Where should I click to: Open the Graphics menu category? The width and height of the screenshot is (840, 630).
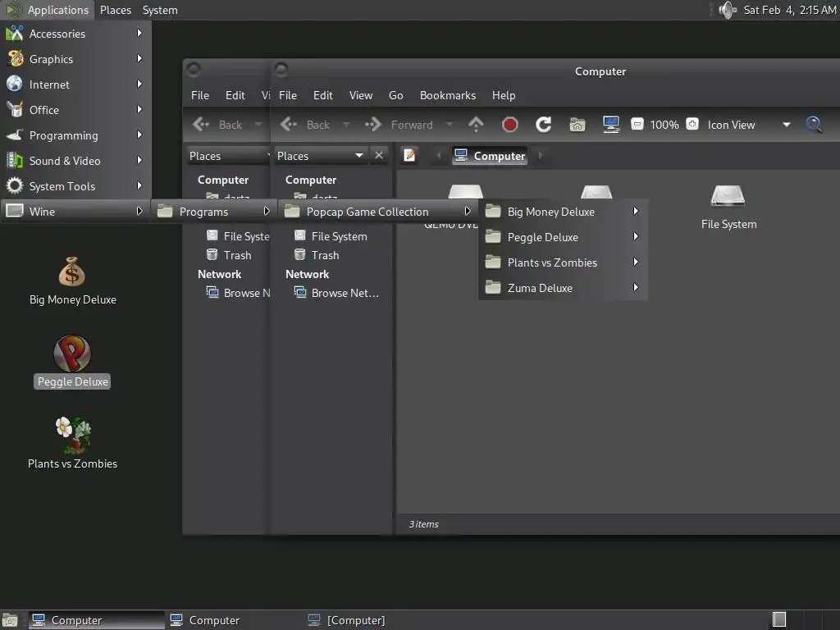tap(75, 59)
